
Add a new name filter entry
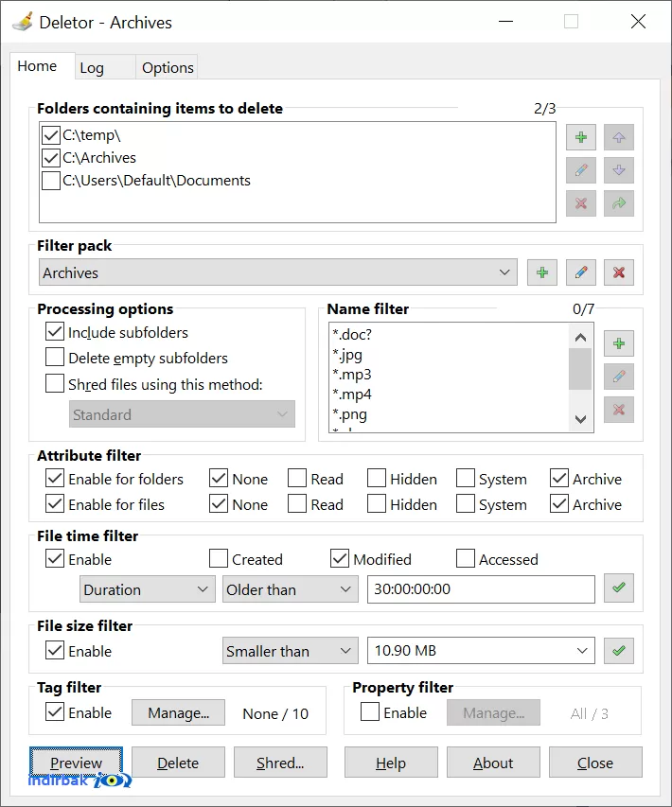[x=618, y=343]
